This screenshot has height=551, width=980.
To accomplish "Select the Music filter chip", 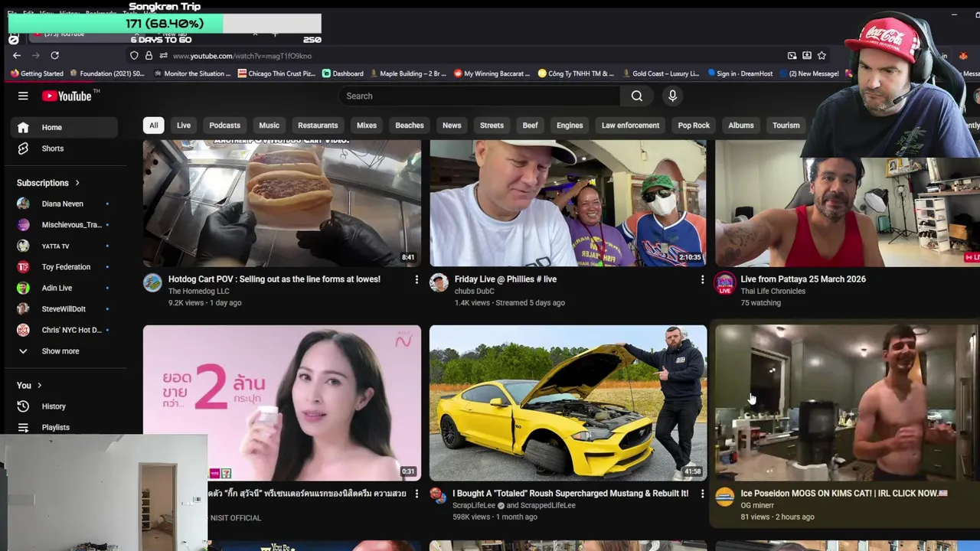I will point(269,126).
